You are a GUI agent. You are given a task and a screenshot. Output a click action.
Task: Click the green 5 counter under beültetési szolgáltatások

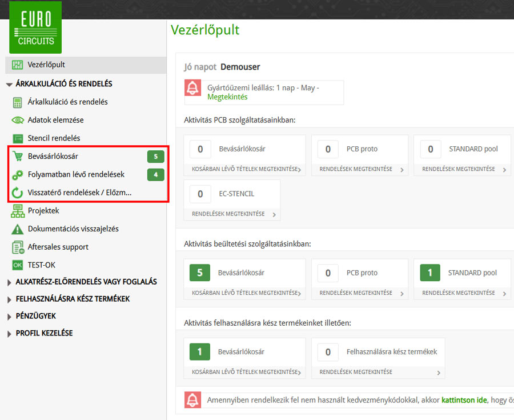(200, 273)
